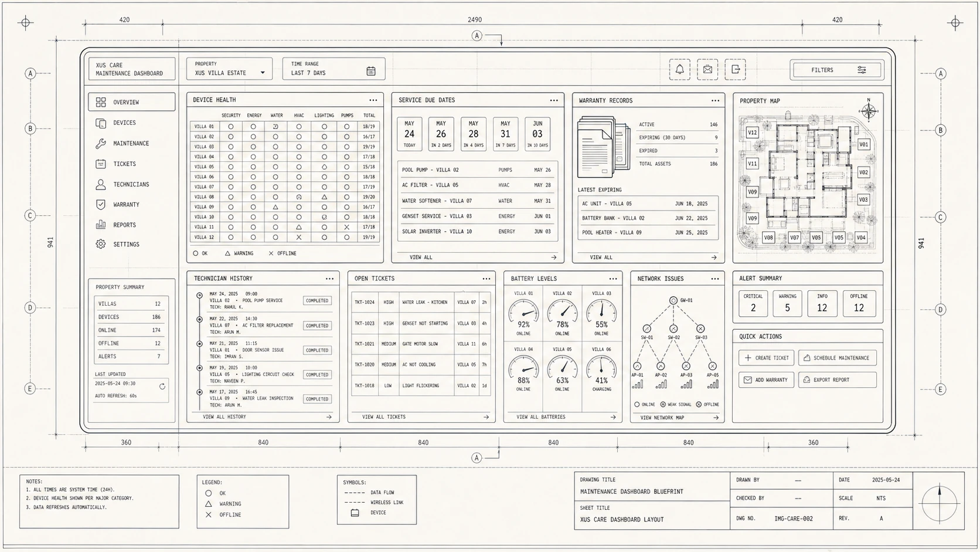Click Villa 11 pumps offline status marker

(347, 227)
